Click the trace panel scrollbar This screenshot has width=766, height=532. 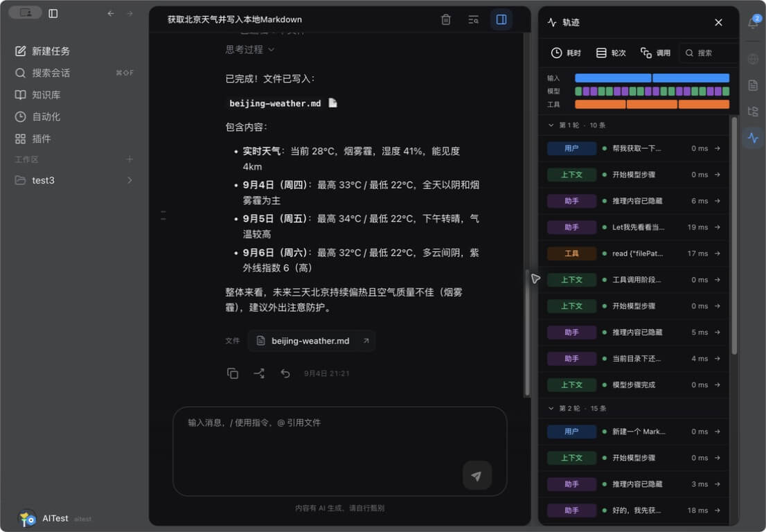point(734,236)
